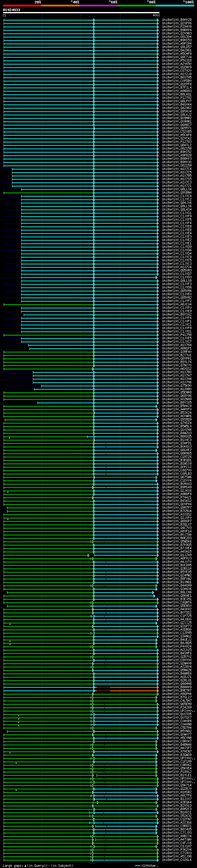
Task: Select hit label UniRef100_C0Z6L6
Action: point(177,860)
